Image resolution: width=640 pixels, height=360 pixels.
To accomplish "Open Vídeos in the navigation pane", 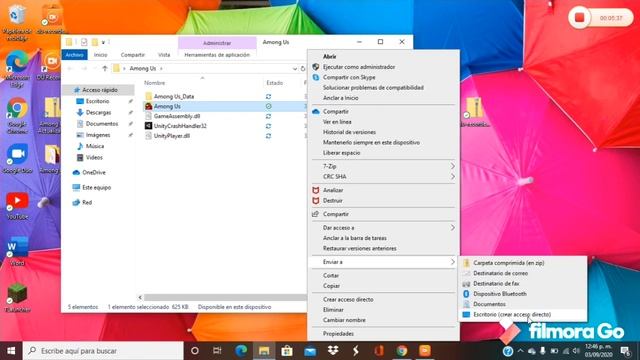I will click(x=94, y=157).
